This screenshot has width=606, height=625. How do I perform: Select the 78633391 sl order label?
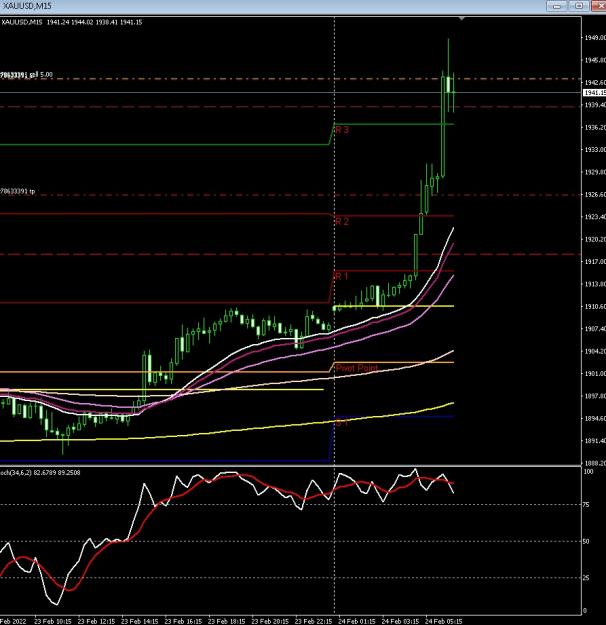pyautogui.click(x=19, y=75)
